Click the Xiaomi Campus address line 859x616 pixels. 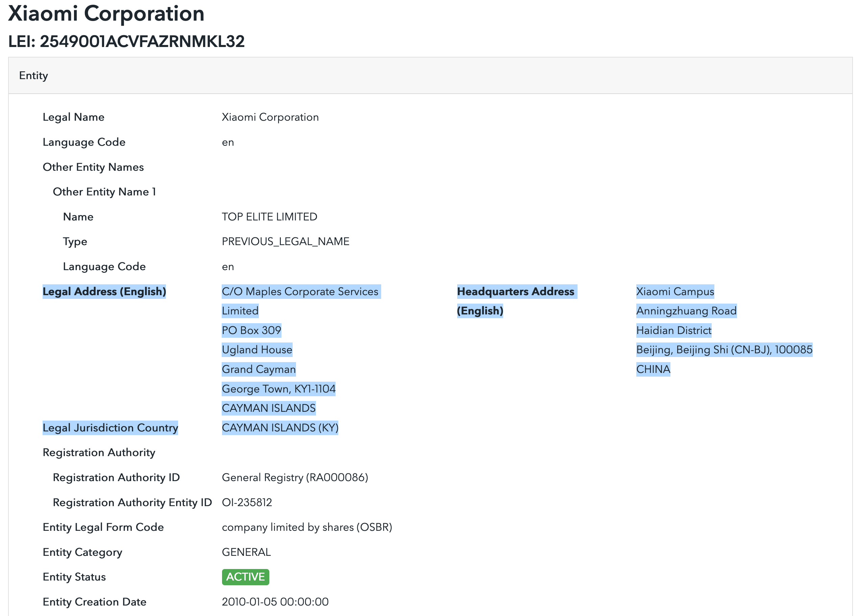pyautogui.click(x=675, y=292)
